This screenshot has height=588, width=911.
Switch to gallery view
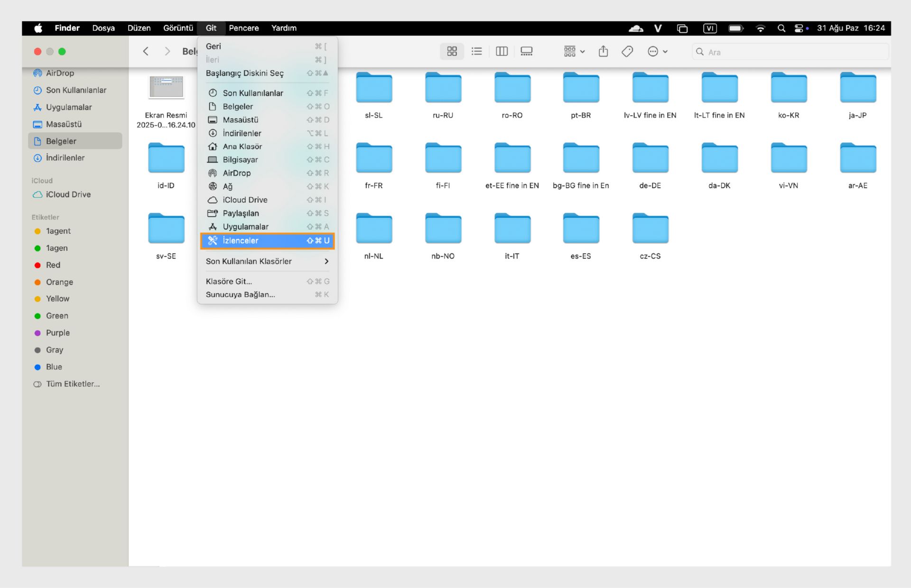click(526, 51)
